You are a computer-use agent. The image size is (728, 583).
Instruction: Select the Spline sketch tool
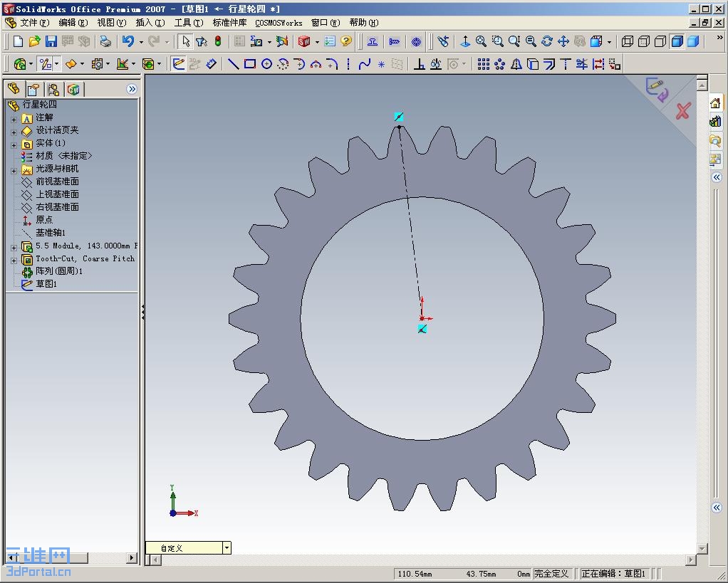(365, 64)
